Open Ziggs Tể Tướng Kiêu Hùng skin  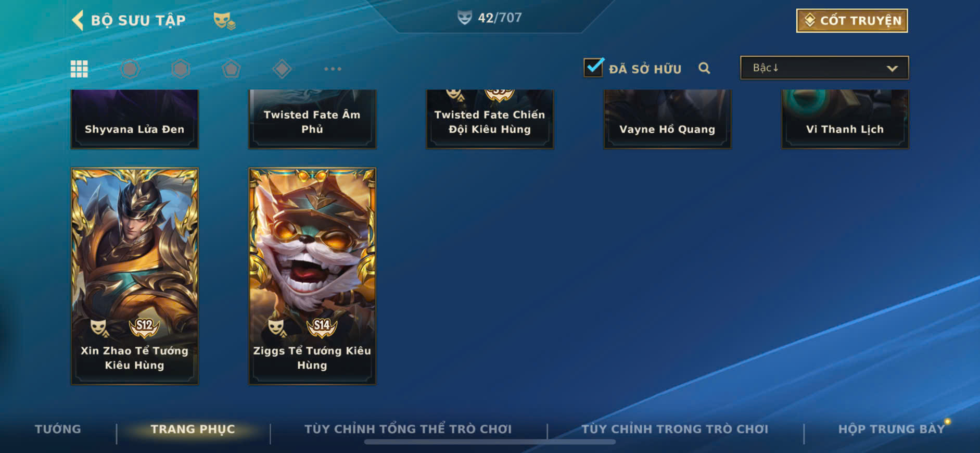pos(312,276)
